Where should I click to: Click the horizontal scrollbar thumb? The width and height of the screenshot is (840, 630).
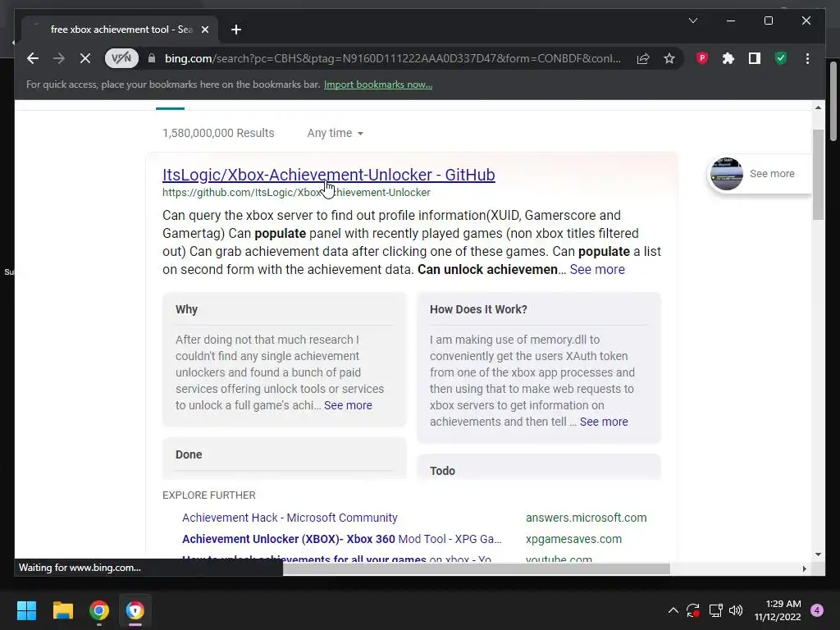[477, 568]
